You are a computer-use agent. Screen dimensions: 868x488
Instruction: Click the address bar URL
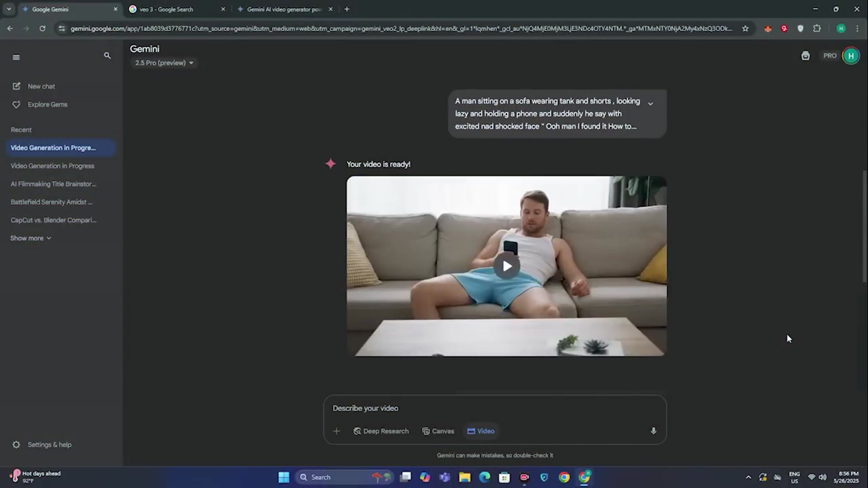401,28
